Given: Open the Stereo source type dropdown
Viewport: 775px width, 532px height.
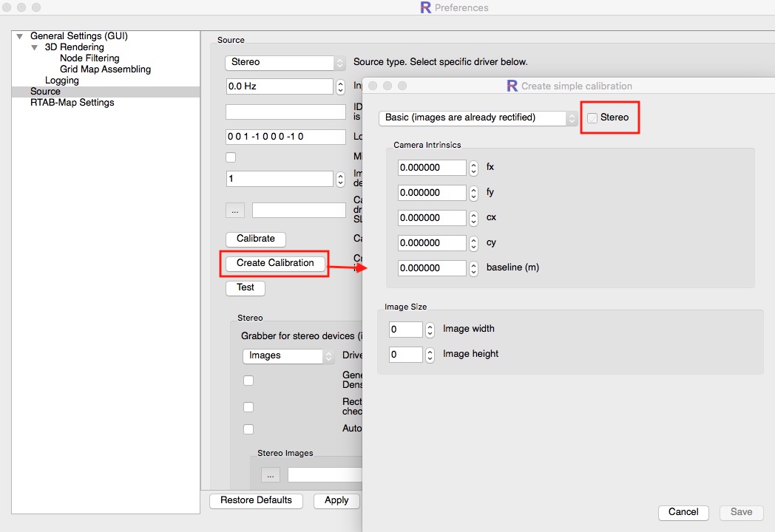Looking at the screenshot, I should tap(285, 63).
